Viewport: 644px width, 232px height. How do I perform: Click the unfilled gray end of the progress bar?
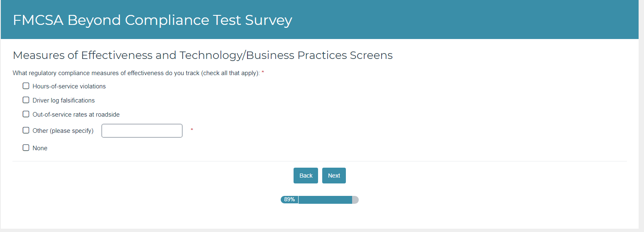(x=355, y=200)
